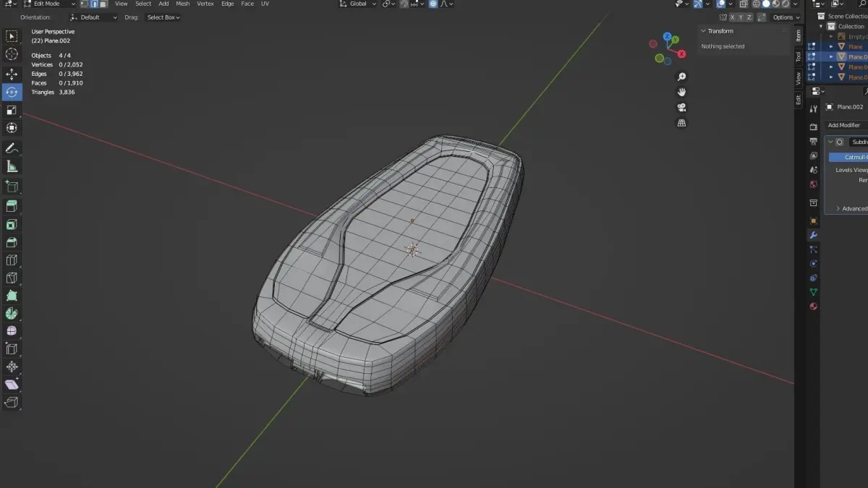Switch to the Tool sidebar tab
Screen dimensions: 868x488
coord(799,56)
